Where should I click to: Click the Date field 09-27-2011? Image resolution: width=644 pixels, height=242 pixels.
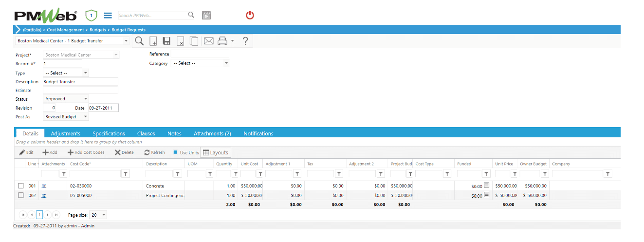tap(103, 108)
